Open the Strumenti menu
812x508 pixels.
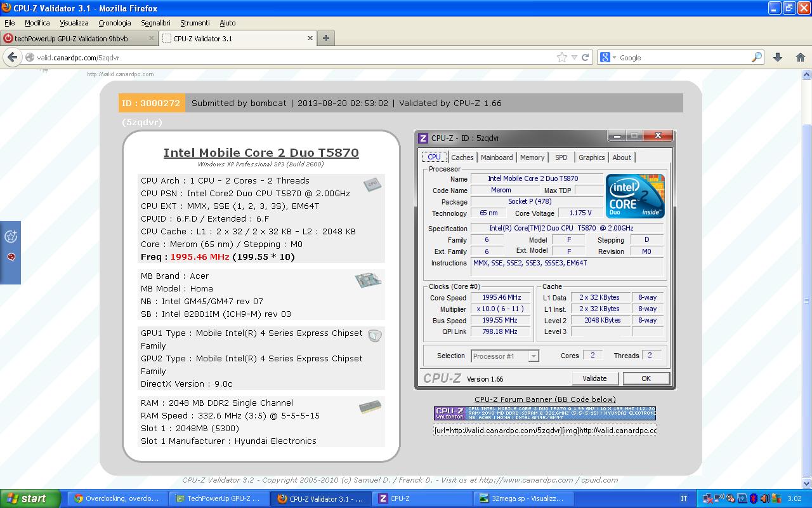coord(195,23)
